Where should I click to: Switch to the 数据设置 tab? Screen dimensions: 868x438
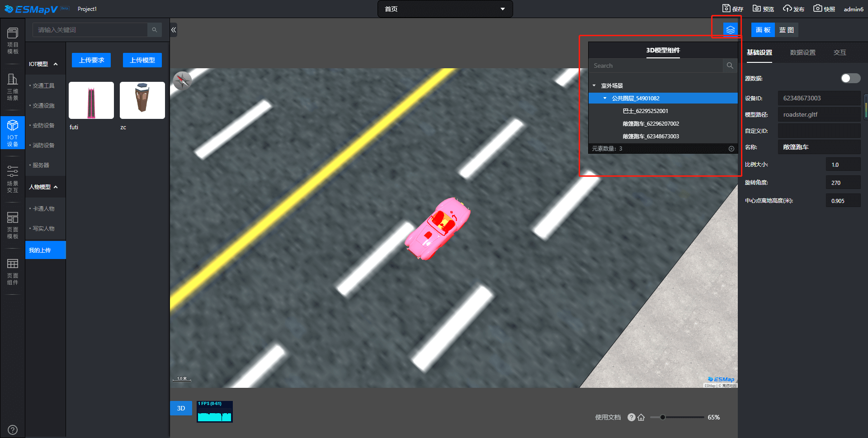tap(802, 52)
